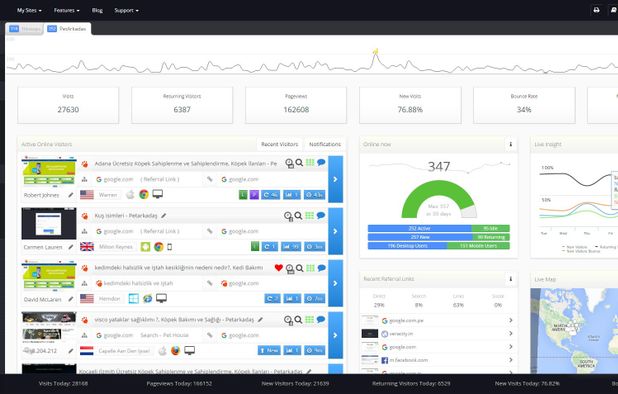Click info icon on Recent Referral Links panel

pyautogui.click(x=510, y=279)
